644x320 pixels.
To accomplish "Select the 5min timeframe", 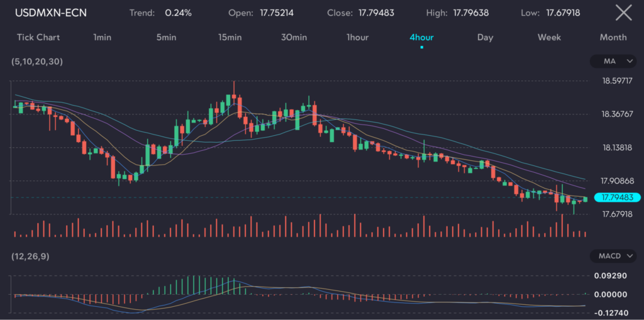I will pos(166,37).
